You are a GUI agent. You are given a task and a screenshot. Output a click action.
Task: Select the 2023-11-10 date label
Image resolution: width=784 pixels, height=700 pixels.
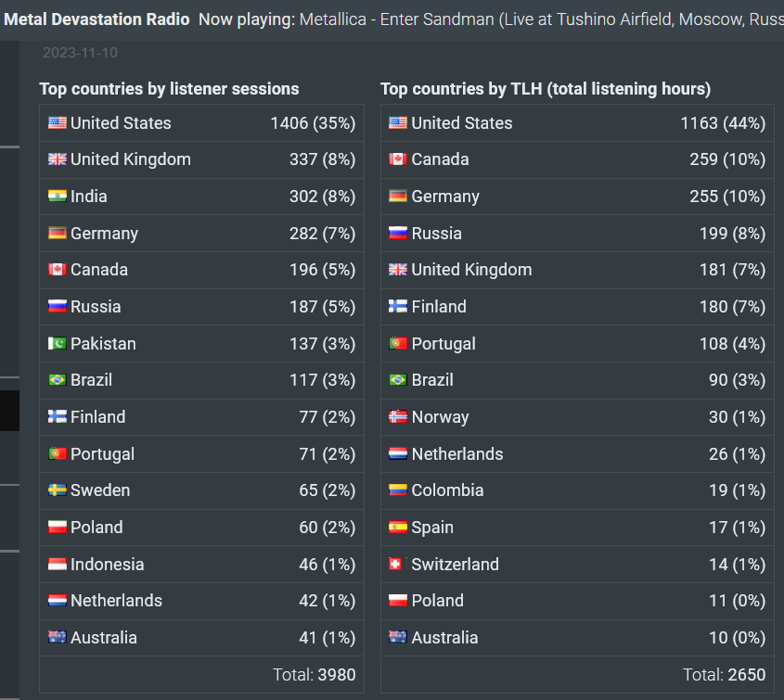click(80, 53)
